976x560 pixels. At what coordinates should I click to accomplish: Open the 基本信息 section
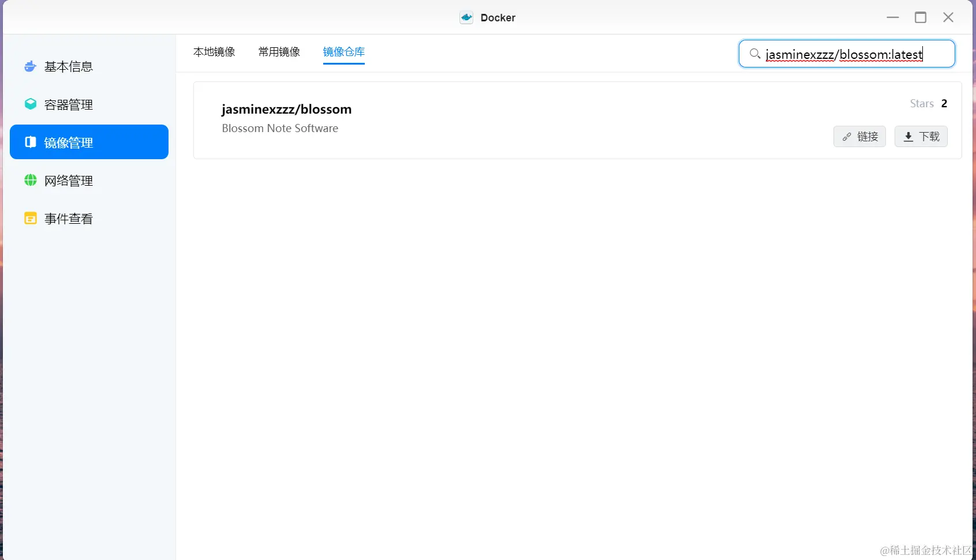(x=89, y=66)
